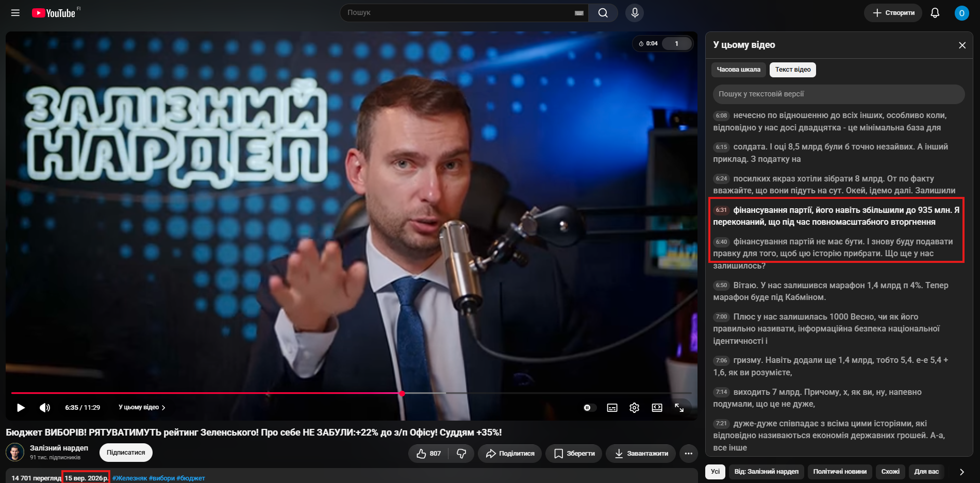Like the video with 807 likes
Image resolution: width=980 pixels, height=483 pixels.
click(x=429, y=454)
